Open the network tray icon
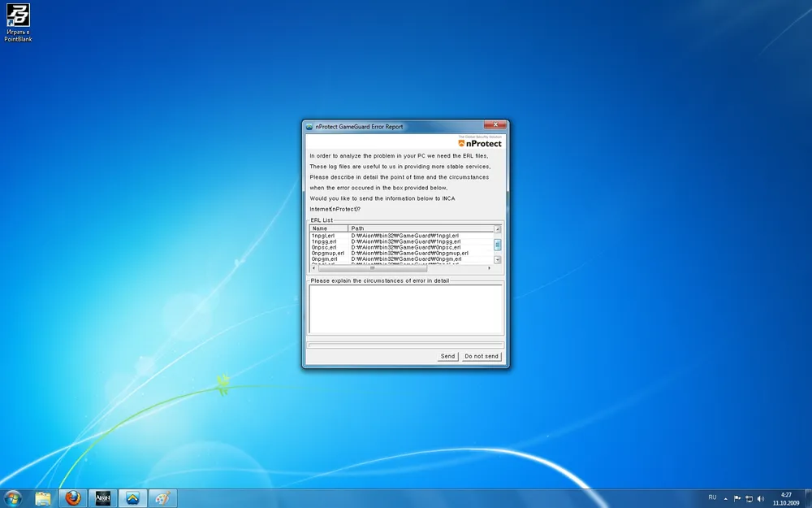Viewport: 812px width, 508px height. (749, 498)
